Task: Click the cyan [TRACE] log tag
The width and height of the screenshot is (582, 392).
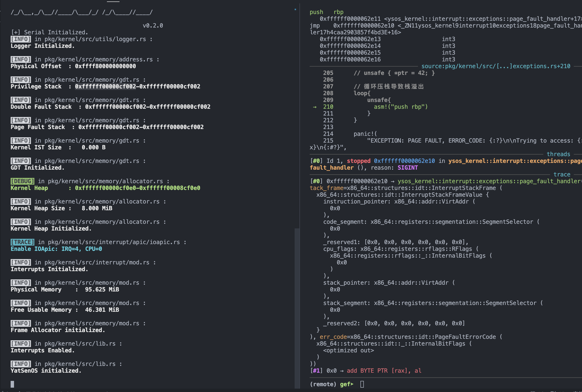Action: [x=22, y=242]
